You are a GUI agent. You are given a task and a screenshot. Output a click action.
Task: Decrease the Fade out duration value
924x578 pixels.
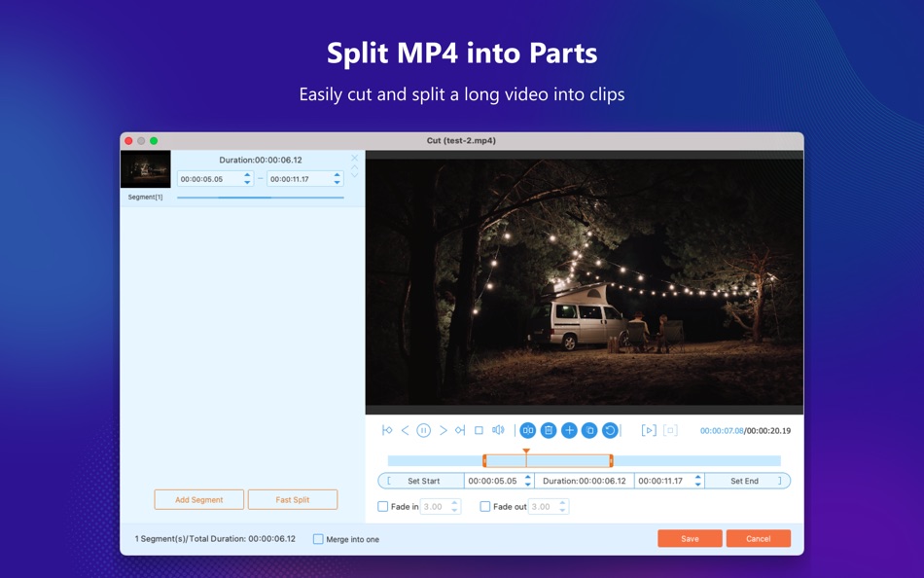coord(563,510)
